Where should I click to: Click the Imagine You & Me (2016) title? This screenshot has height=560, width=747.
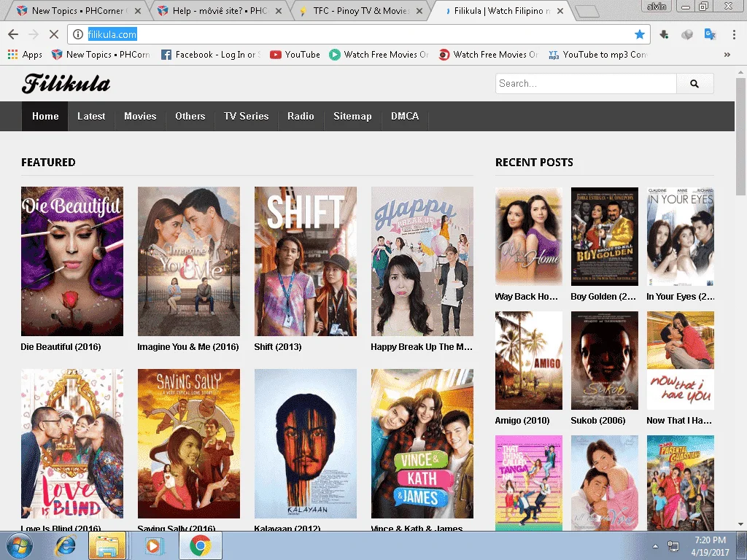pos(188,346)
